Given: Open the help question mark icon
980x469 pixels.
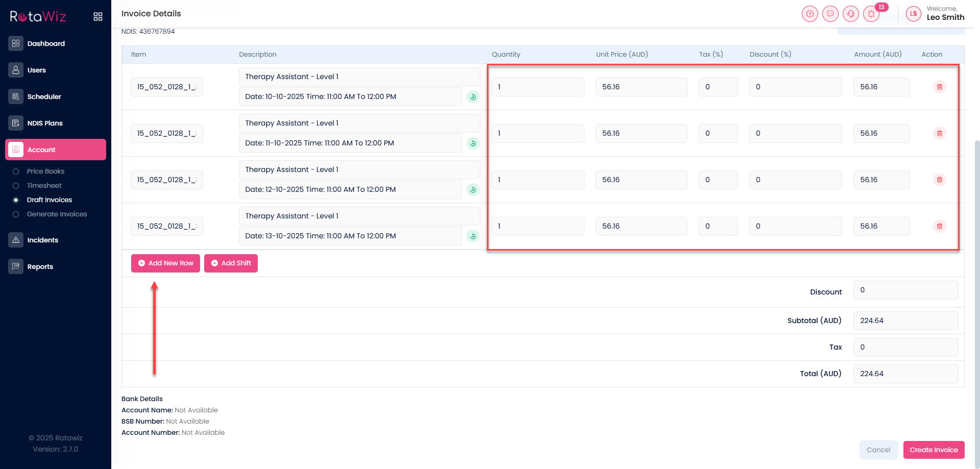Looking at the screenshot, I should pyautogui.click(x=810, y=14).
